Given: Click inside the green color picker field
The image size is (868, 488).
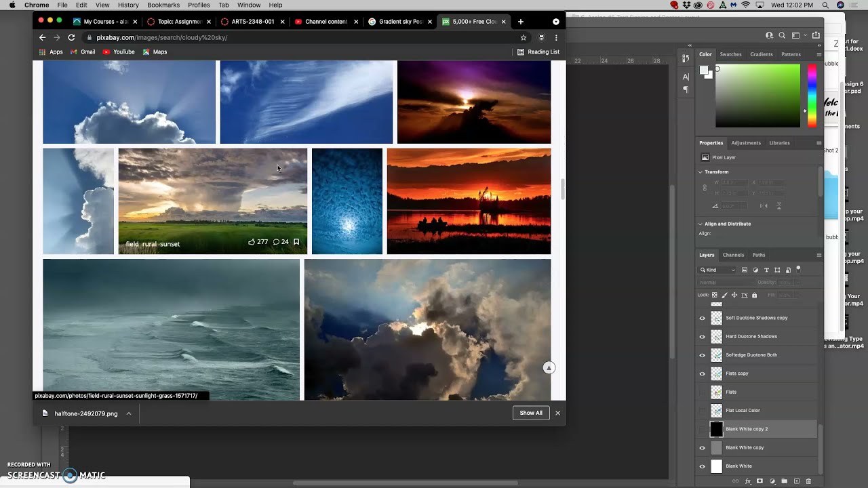Looking at the screenshot, I should (x=757, y=96).
